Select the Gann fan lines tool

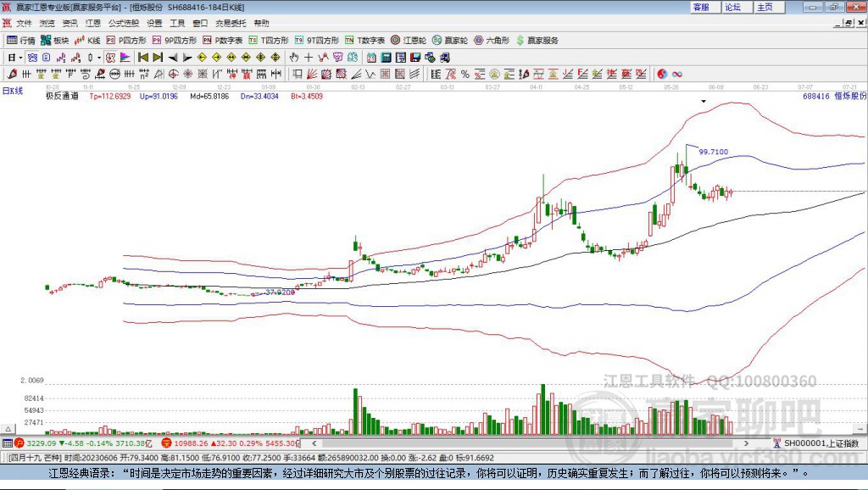[x=312, y=74]
